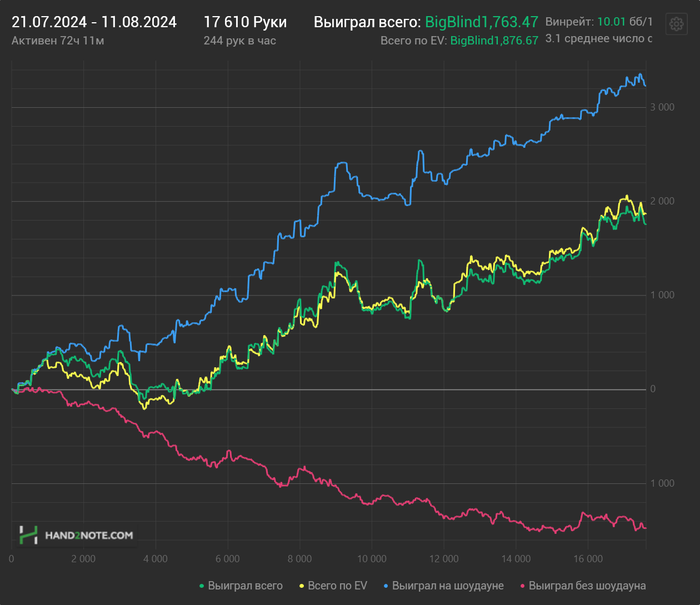Open the graph settings gear icon
The width and height of the screenshot is (700, 605).
[676, 24]
